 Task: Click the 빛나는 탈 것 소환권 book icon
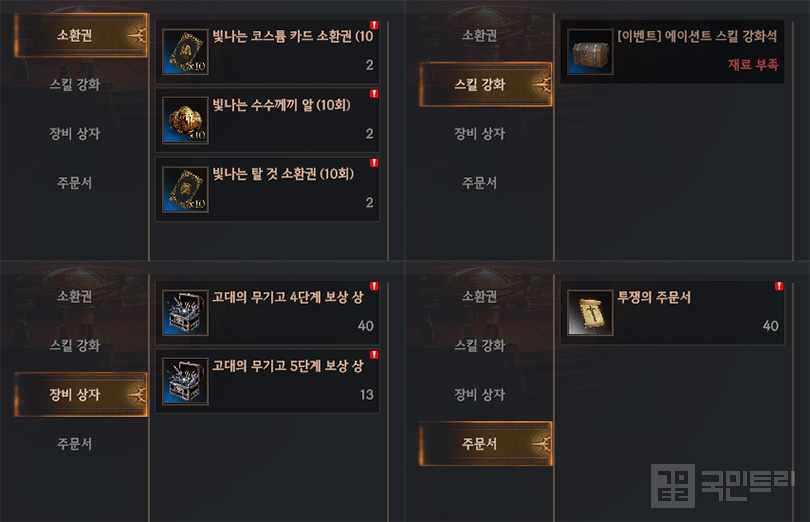[185, 189]
